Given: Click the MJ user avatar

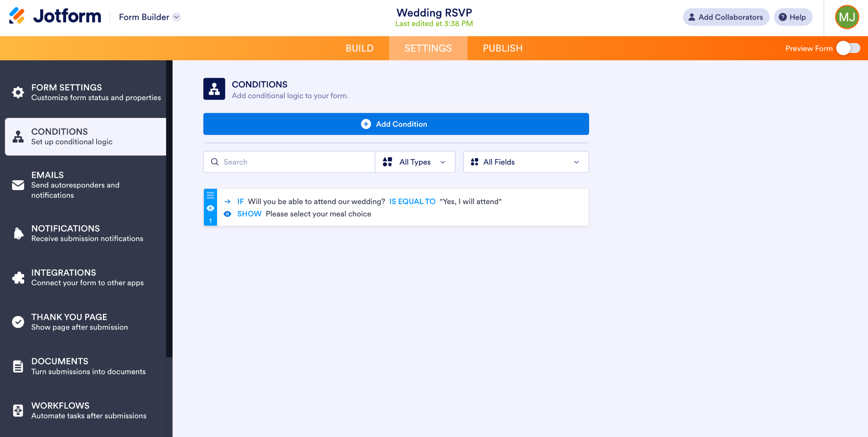Looking at the screenshot, I should tap(847, 17).
